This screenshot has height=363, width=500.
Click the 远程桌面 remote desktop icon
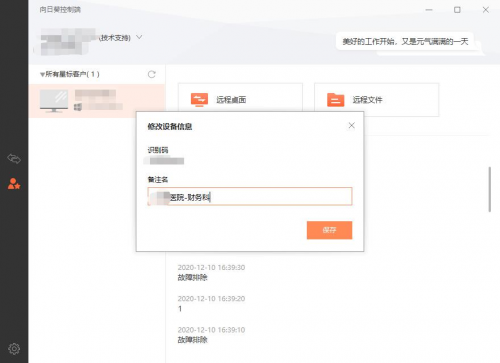tap(199, 100)
